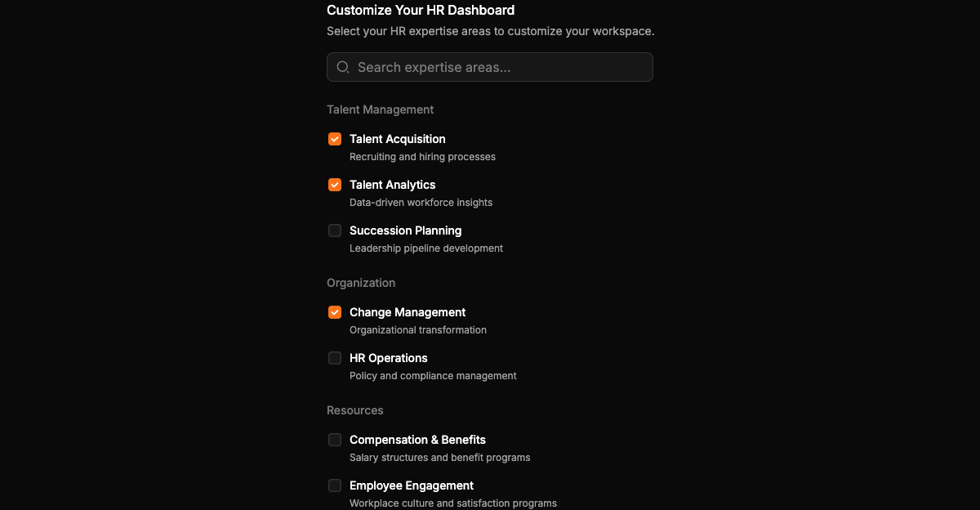Uncheck the Talent Analytics checkbox
This screenshot has height=510, width=980.
click(x=335, y=185)
